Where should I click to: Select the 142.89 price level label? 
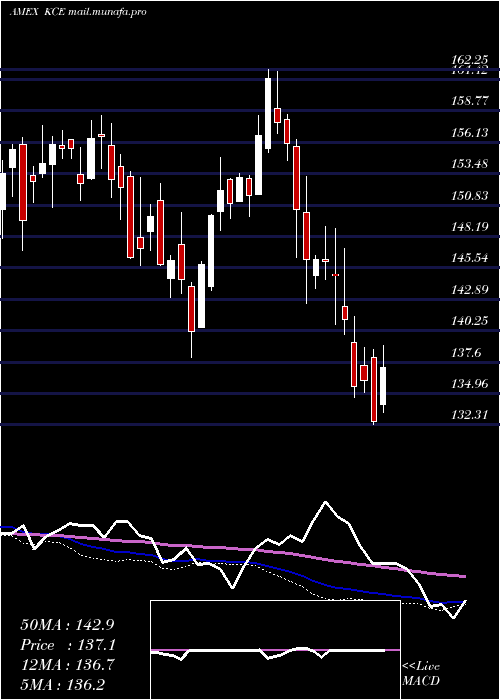pyautogui.click(x=470, y=290)
